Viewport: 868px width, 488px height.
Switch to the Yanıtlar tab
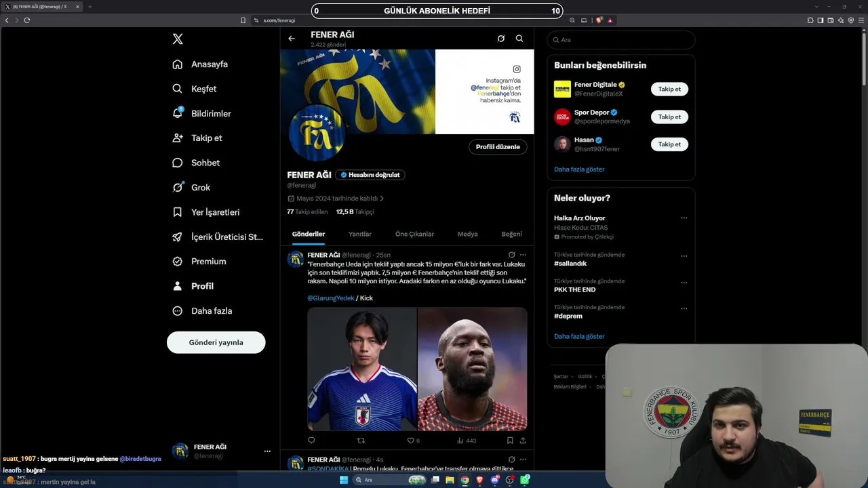pyautogui.click(x=360, y=234)
